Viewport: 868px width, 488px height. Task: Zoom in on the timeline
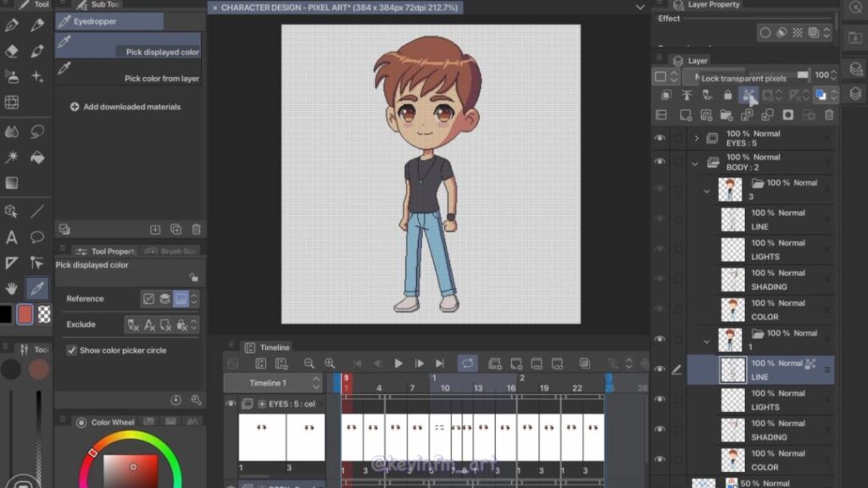click(329, 363)
